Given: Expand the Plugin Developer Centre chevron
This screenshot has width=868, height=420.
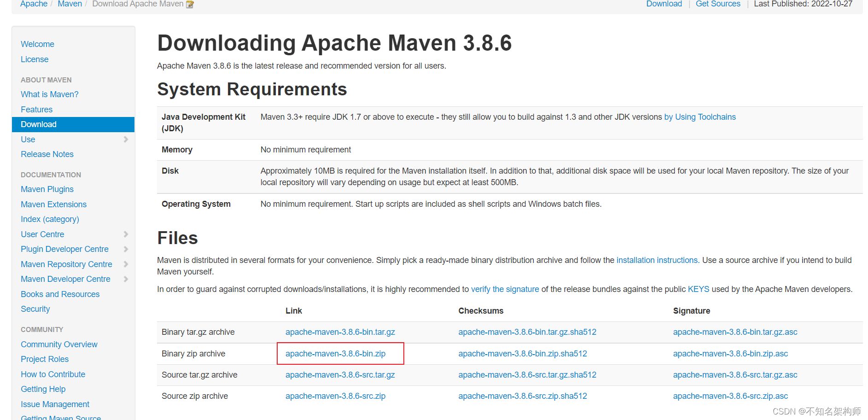Looking at the screenshot, I should [126, 249].
